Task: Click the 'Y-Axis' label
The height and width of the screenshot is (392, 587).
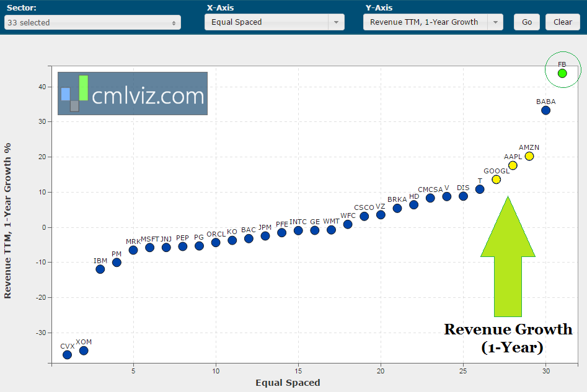Action: pos(379,7)
